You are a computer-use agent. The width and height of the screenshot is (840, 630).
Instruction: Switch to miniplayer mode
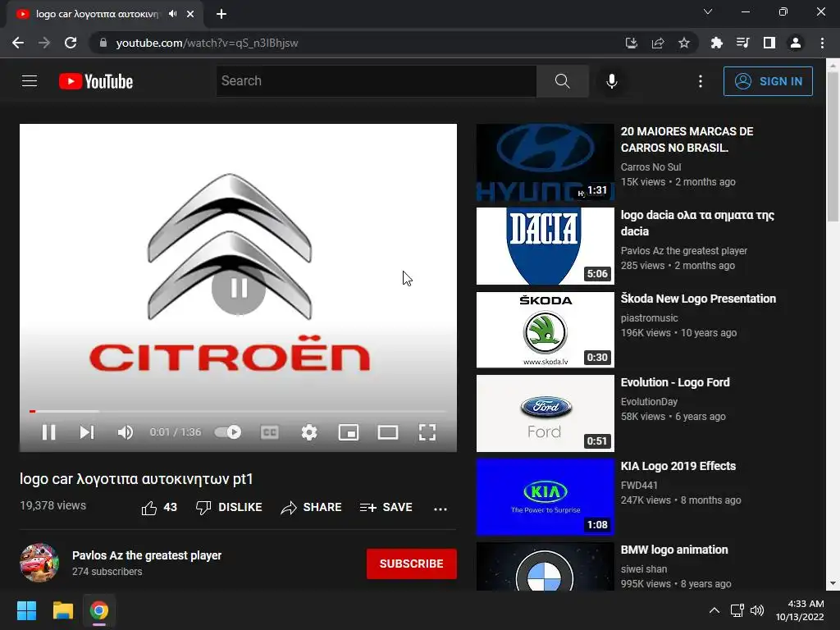348,432
